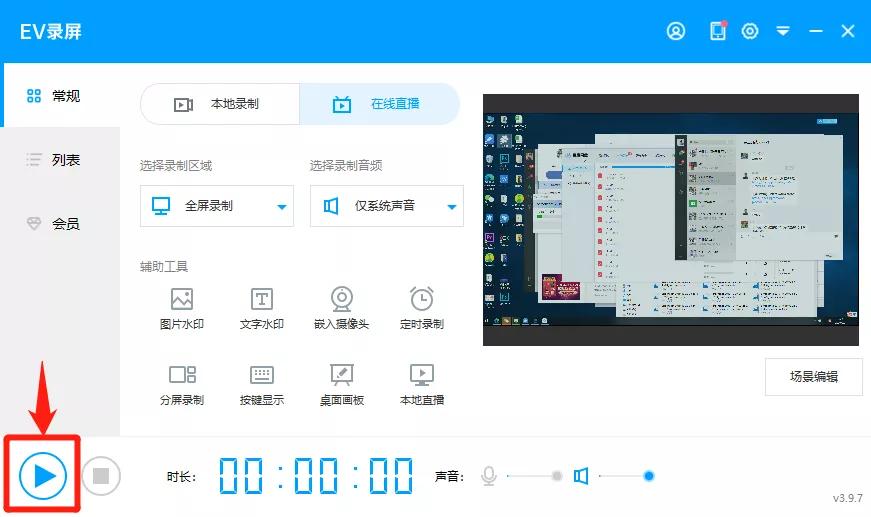Minimize the EV录屏 window
871x517 pixels.
(815, 31)
